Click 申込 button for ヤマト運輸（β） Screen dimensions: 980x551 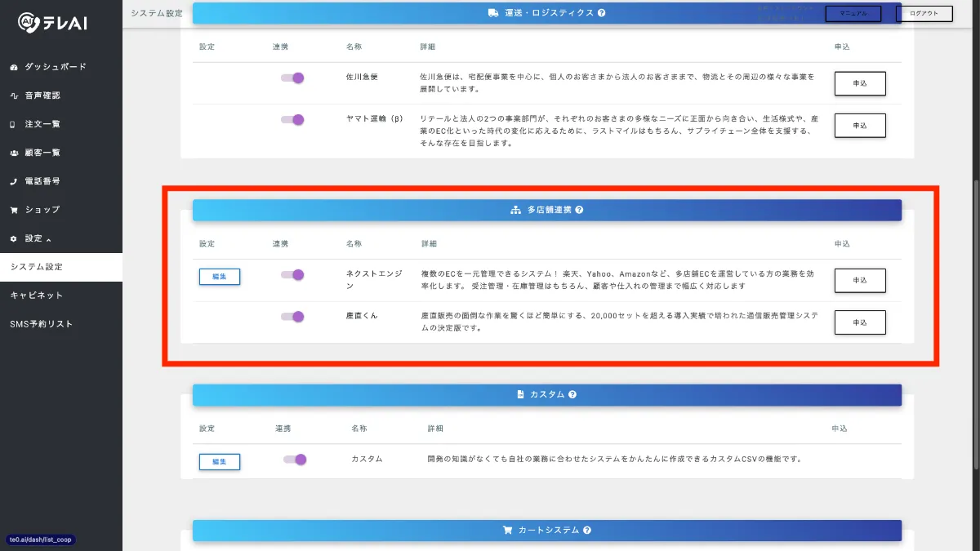click(x=860, y=126)
